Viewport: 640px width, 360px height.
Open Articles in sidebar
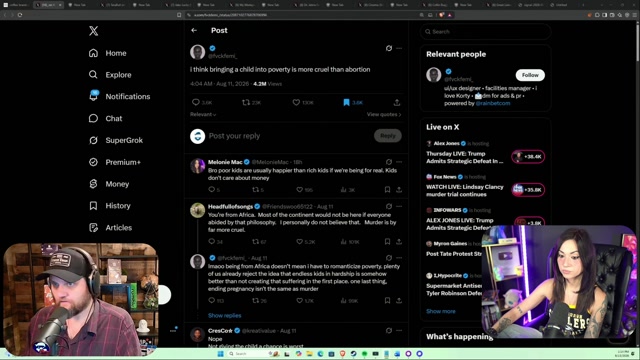(110, 227)
